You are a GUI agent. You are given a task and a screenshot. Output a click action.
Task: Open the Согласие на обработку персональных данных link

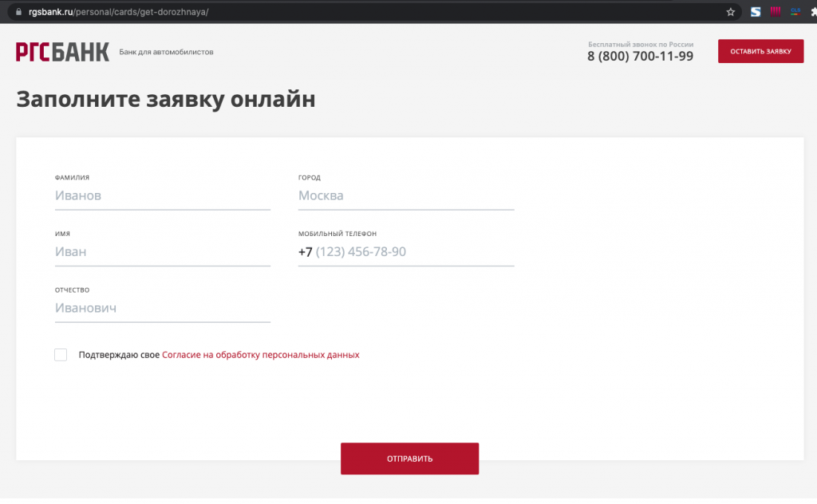[x=261, y=355]
